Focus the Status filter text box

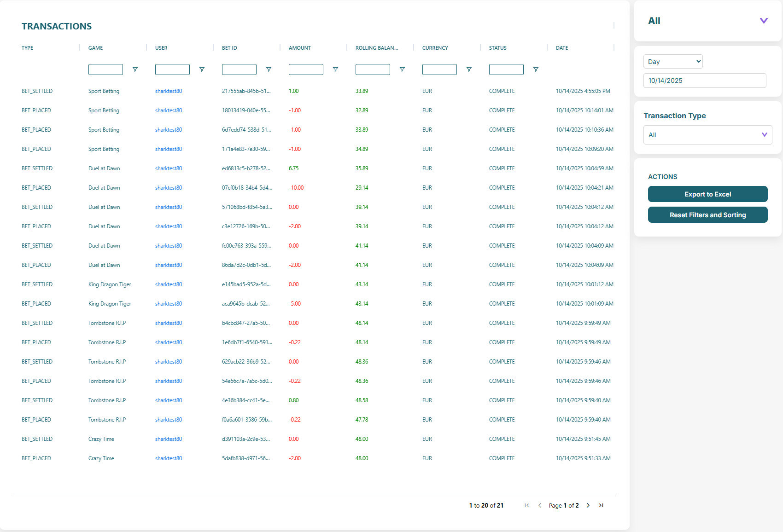point(506,69)
